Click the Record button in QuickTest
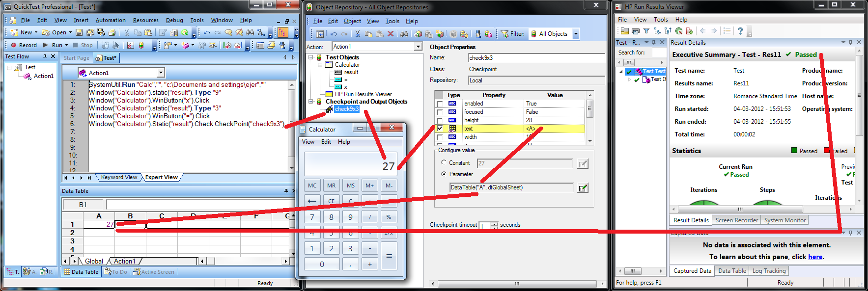This screenshot has height=291, width=868. 24,45
